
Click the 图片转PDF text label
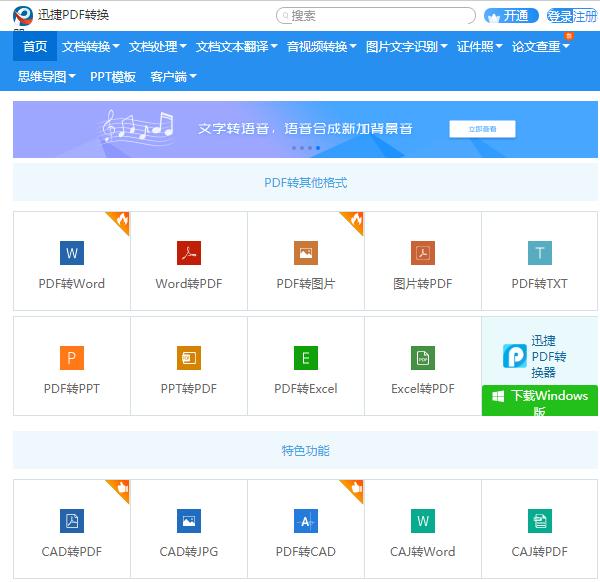tap(423, 284)
